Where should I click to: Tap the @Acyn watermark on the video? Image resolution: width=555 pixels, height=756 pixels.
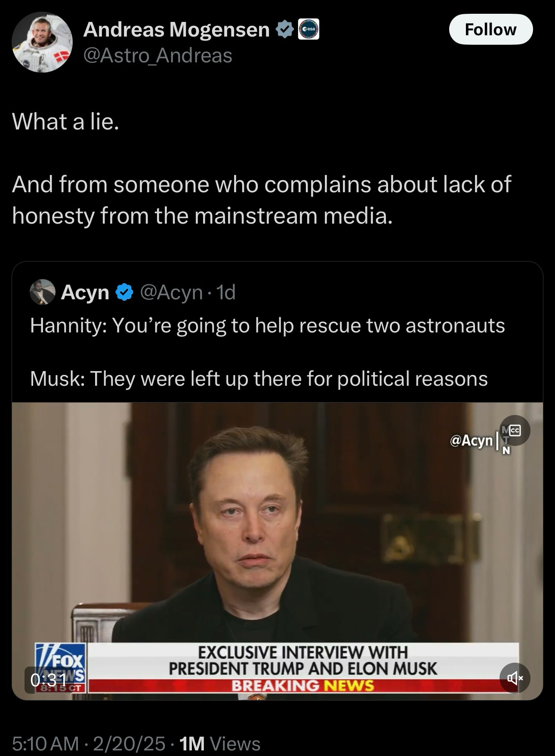tap(471, 440)
